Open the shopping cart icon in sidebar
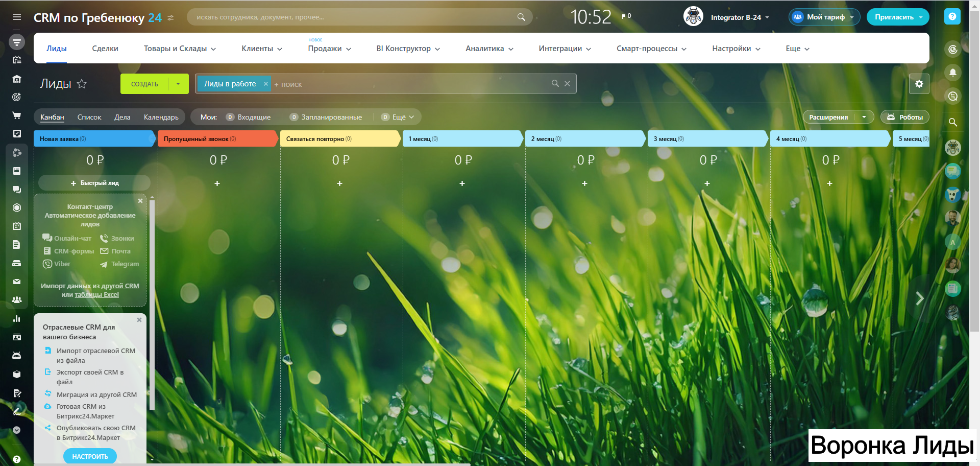The image size is (980, 466). pyautogui.click(x=17, y=115)
